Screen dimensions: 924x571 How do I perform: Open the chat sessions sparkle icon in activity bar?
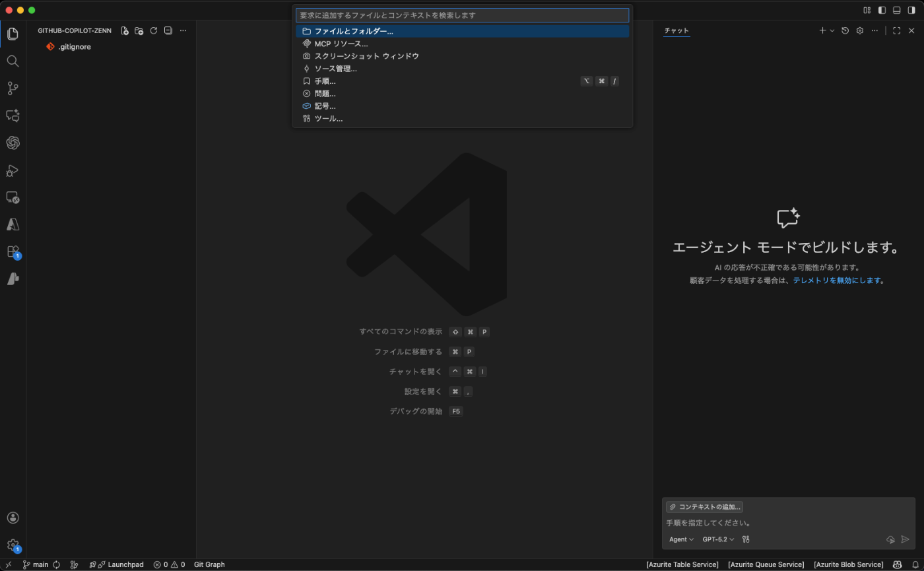tap(13, 116)
